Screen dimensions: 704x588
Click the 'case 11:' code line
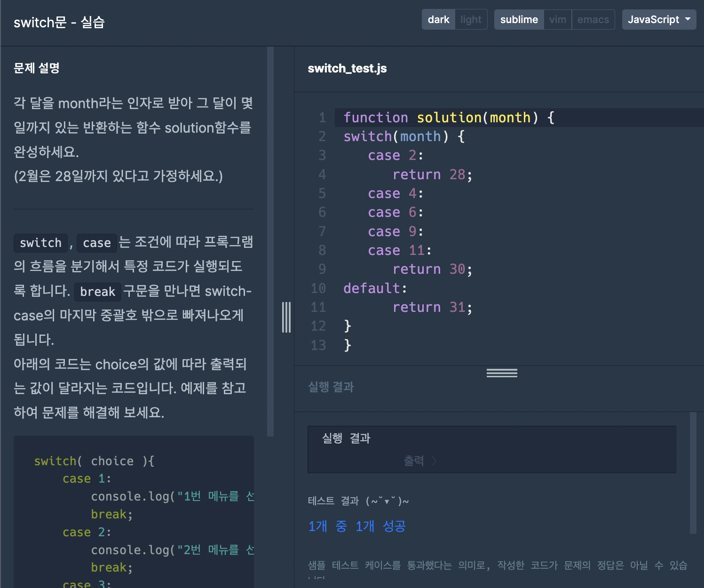tap(399, 250)
